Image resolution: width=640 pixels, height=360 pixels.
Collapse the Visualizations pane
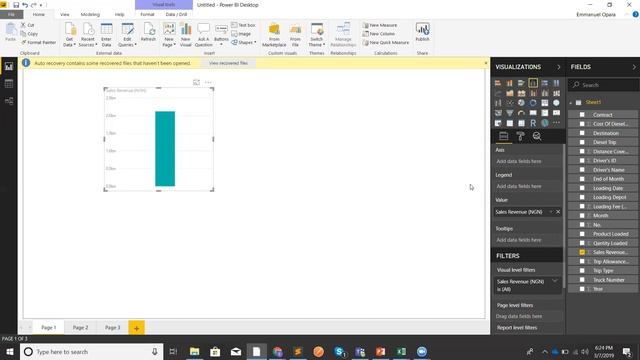[559, 67]
